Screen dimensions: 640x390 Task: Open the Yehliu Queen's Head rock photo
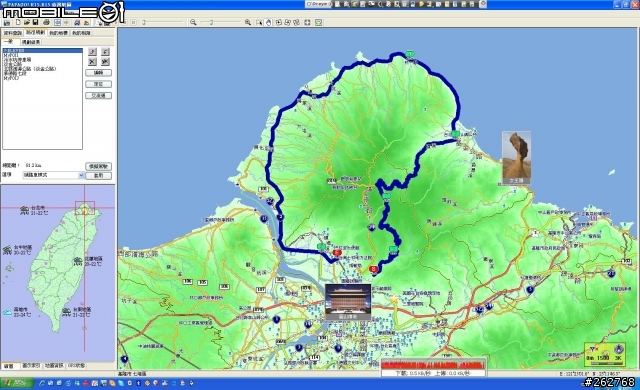(516, 157)
